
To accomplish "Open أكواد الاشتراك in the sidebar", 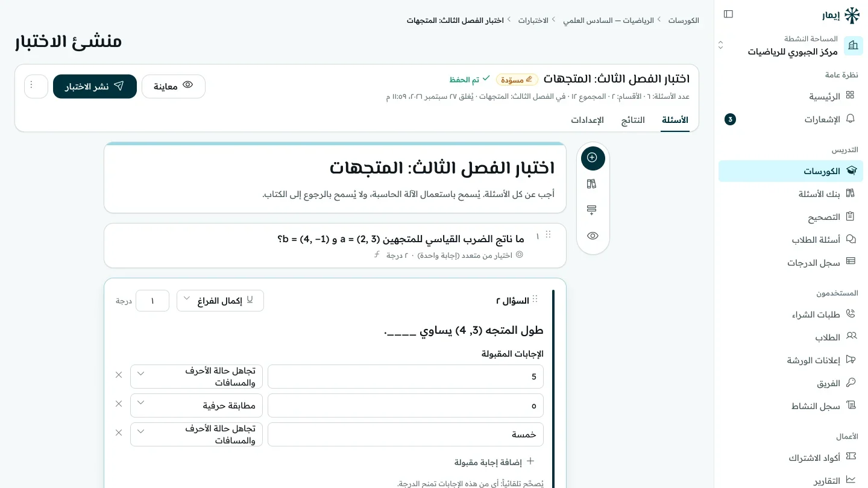I will click(x=791, y=458).
